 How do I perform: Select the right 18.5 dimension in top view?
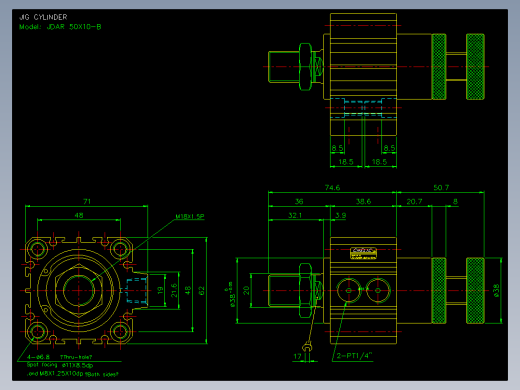click(379, 162)
